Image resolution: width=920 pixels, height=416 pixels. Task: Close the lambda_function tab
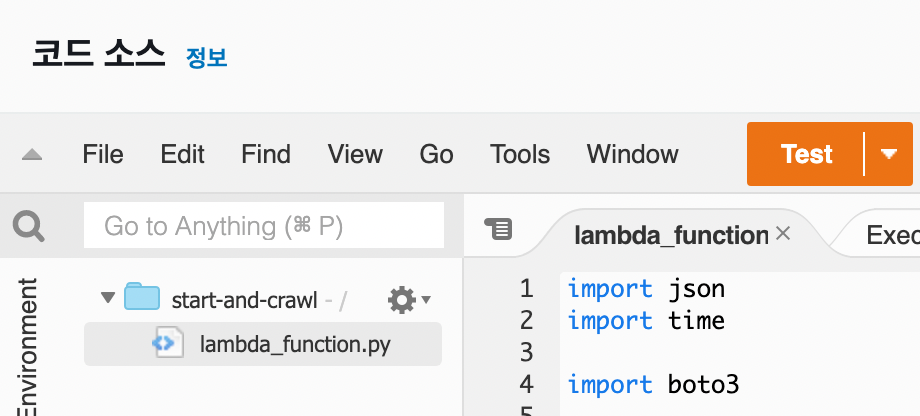click(x=784, y=234)
